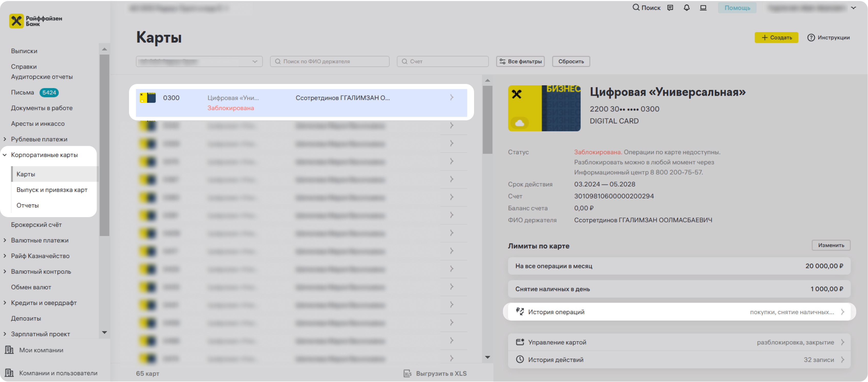
Task: Open История операций chevron arrow
Action: [842, 312]
